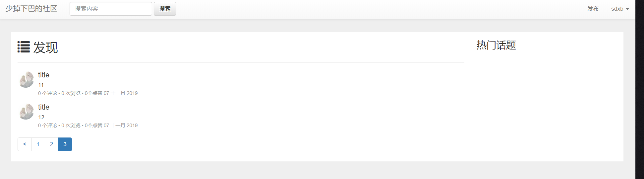Click the 搜索 search button
Screen dimensions: 644x179
165,9
